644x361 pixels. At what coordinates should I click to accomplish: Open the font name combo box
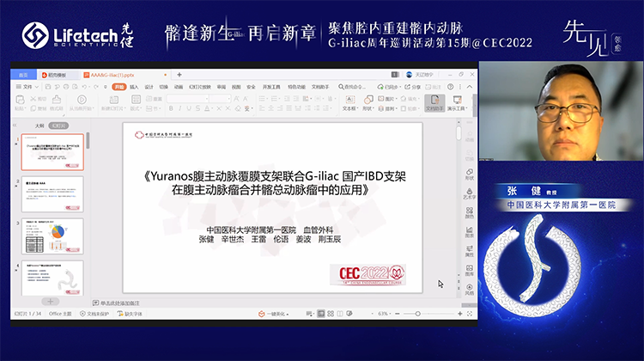[x=187, y=99]
